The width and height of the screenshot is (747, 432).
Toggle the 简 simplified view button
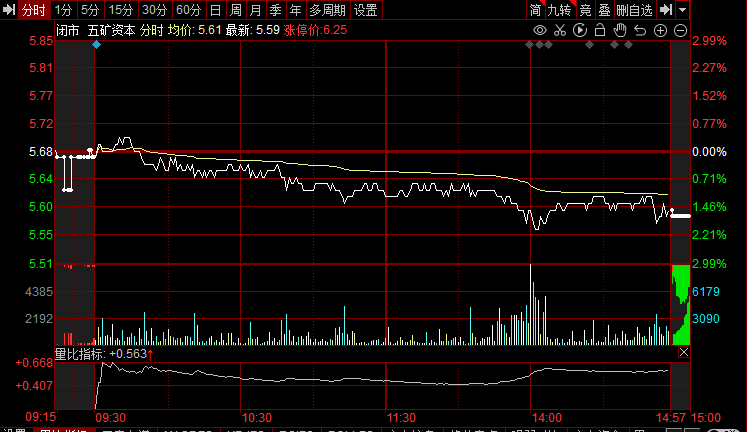tap(536, 10)
